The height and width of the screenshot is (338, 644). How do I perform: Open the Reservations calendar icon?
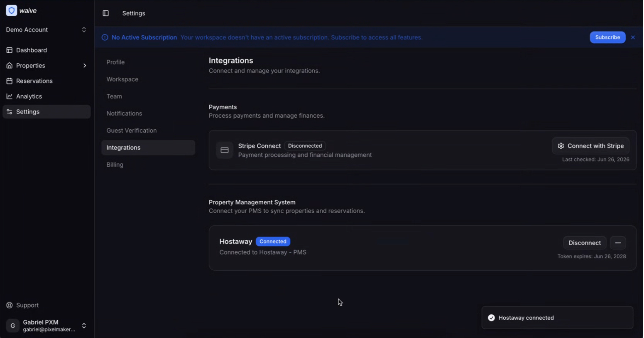click(x=9, y=81)
